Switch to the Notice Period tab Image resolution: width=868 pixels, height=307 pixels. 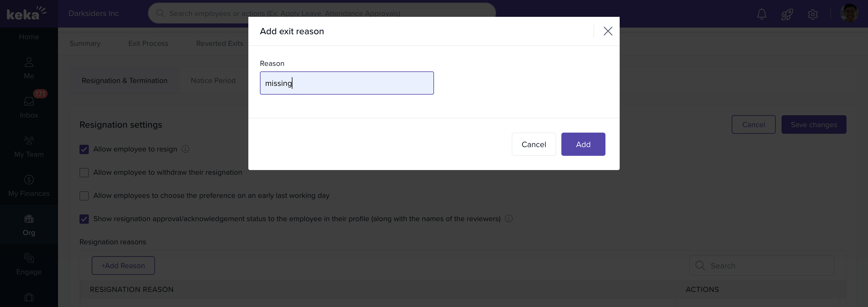pyautogui.click(x=213, y=81)
